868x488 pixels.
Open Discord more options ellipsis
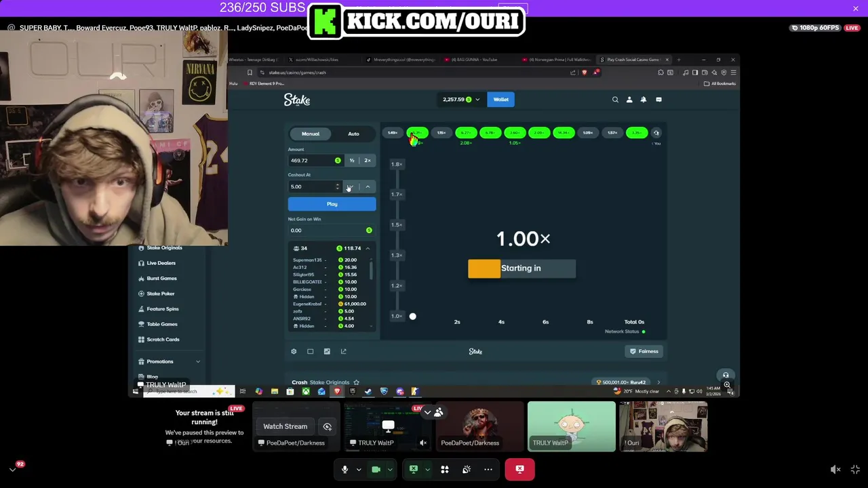[x=488, y=469]
